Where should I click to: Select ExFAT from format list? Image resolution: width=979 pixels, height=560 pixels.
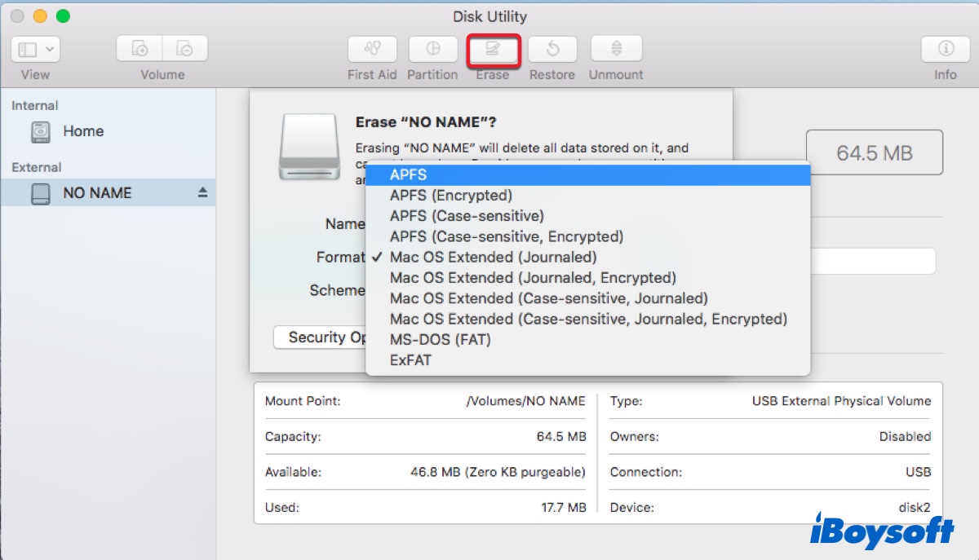(x=410, y=359)
